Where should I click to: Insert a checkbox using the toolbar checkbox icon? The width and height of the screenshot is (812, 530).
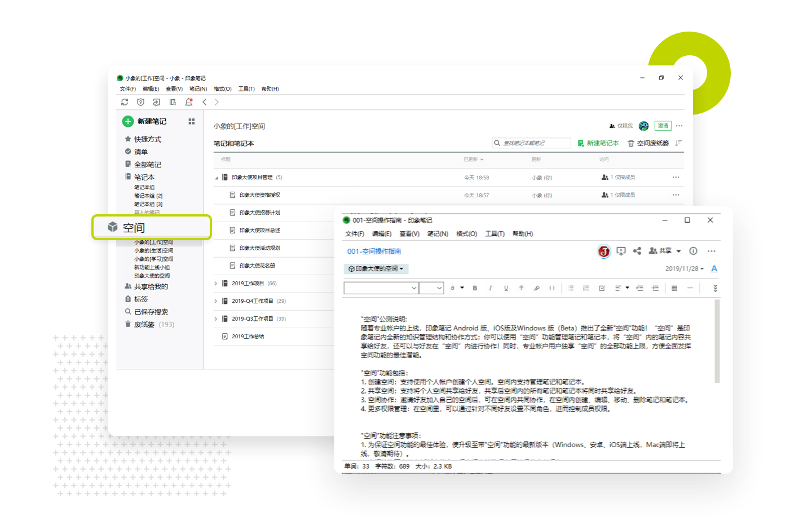(602, 288)
